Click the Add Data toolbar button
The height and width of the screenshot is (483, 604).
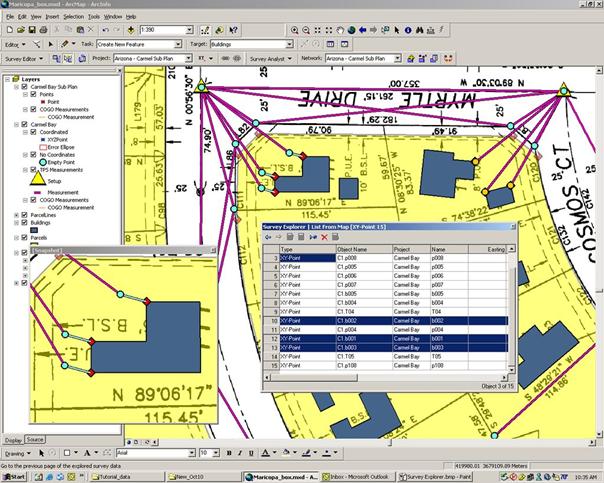pos(131,31)
